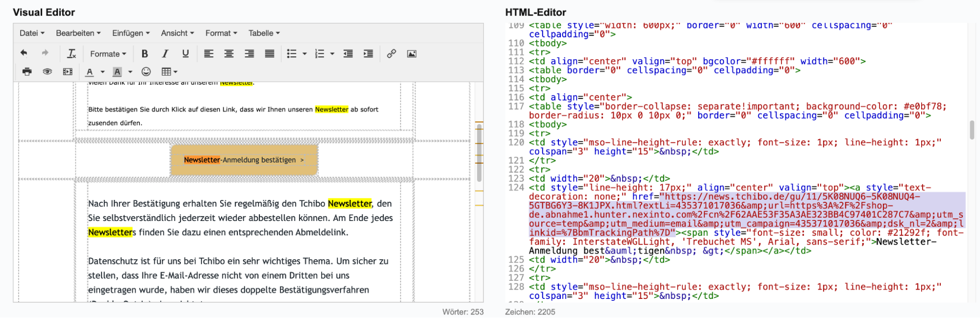Toggle italic formatting

pyautogui.click(x=165, y=53)
